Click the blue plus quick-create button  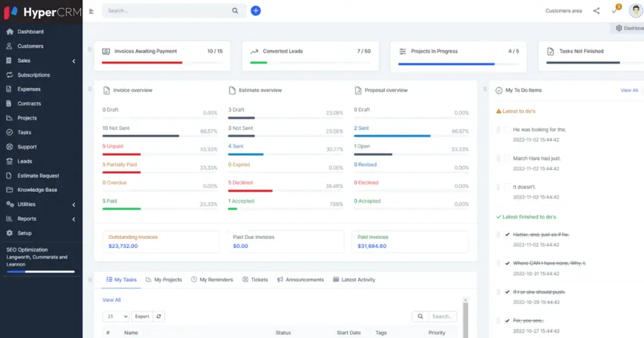[256, 11]
